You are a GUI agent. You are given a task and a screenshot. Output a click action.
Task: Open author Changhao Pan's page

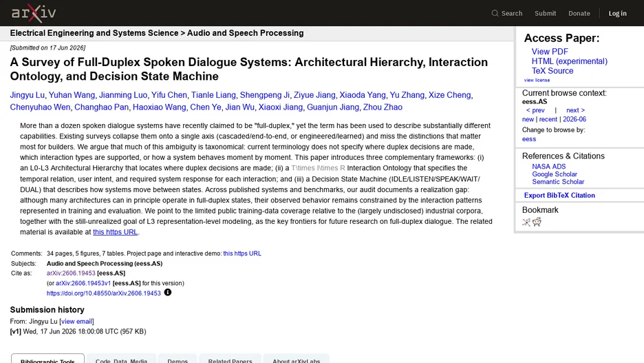click(x=101, y=107)
